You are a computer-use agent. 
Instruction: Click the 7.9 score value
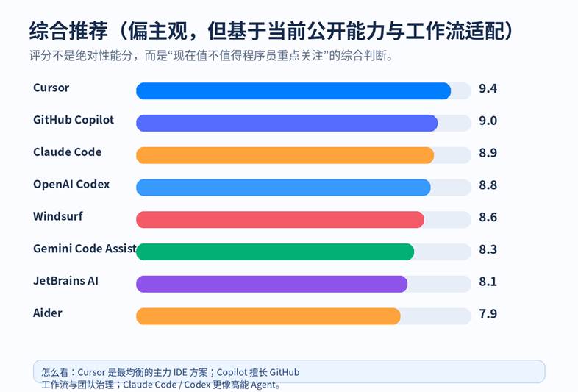click(x=488, y=314)
